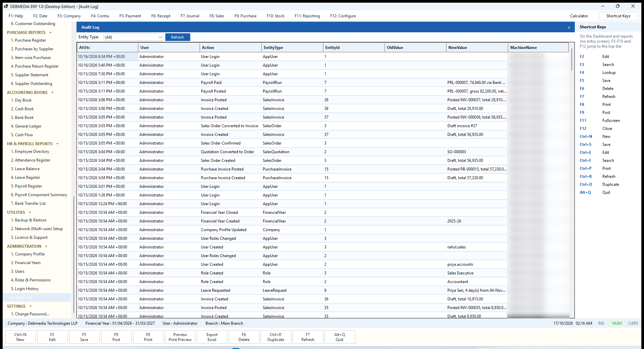Click the rahul.sales NewValue cell
The image size is (644, 349).
[477, 247]
